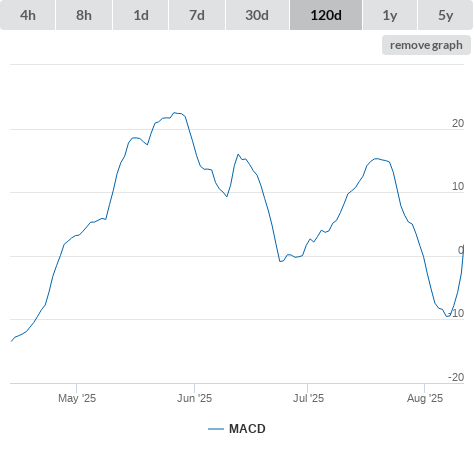
Task: Select the 4h time range tab
Action: [x=28, y=15]
